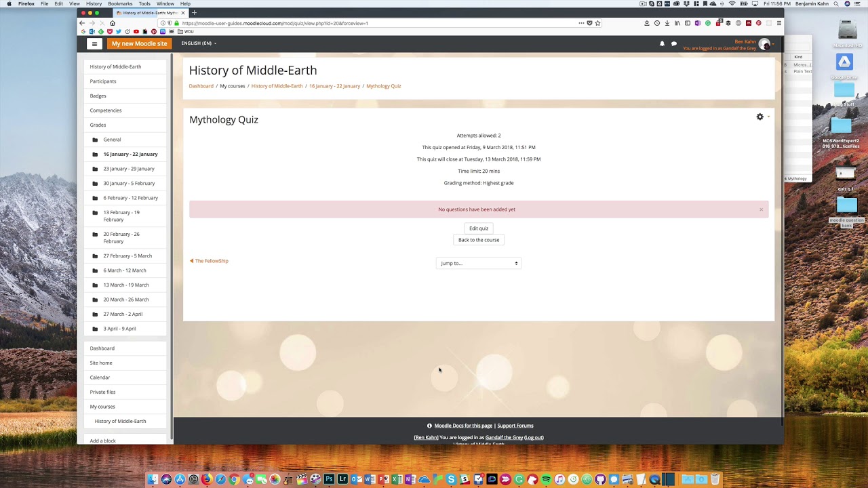Open the History menu in menu bar
This screenshot has width=868, height=488.
[94, 3]
